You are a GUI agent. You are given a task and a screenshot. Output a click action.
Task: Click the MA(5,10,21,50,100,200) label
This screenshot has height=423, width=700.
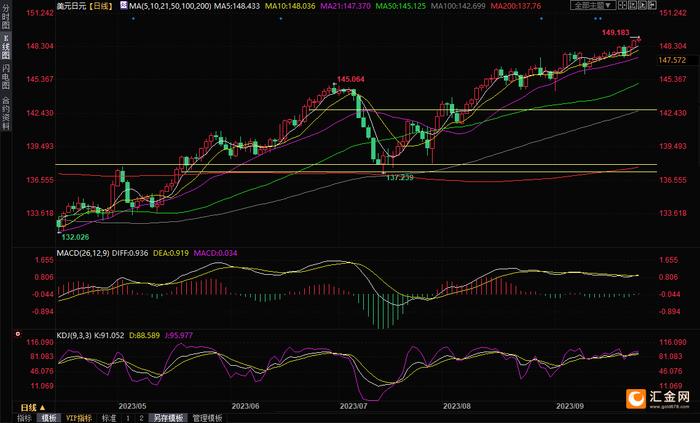pyautogui.click(x=170, y=6)
